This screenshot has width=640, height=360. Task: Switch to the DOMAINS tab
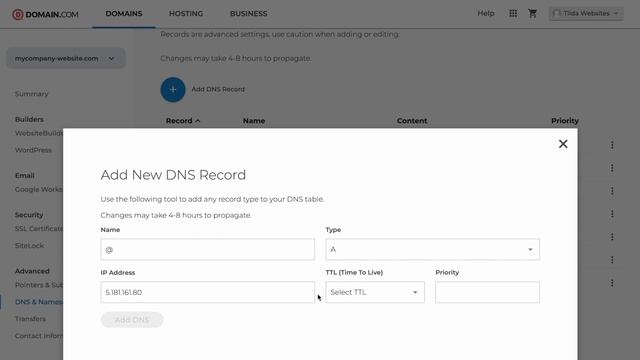click(124, 13)
